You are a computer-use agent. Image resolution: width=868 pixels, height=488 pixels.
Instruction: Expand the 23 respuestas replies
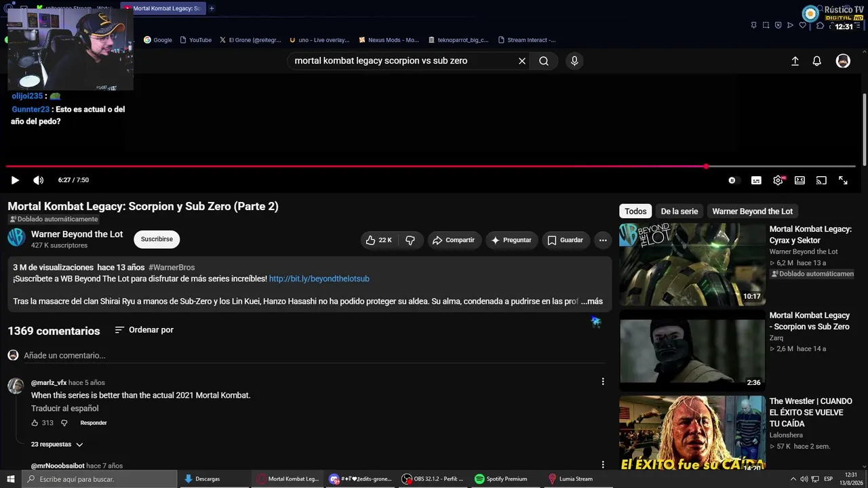(x=57, y=445)
